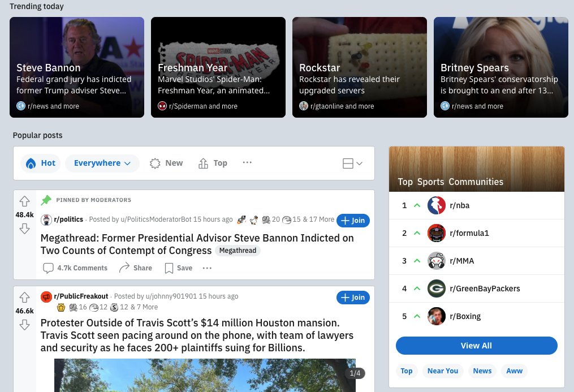Open more sort options ellipsis

point(247,162)
